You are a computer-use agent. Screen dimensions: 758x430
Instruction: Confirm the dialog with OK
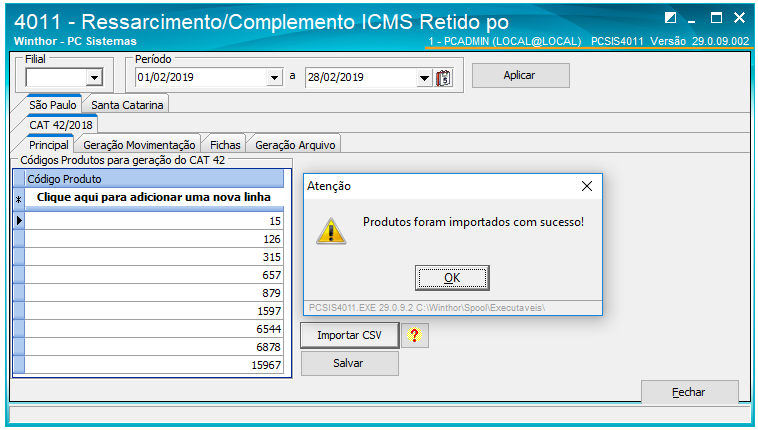click(452, 278)
